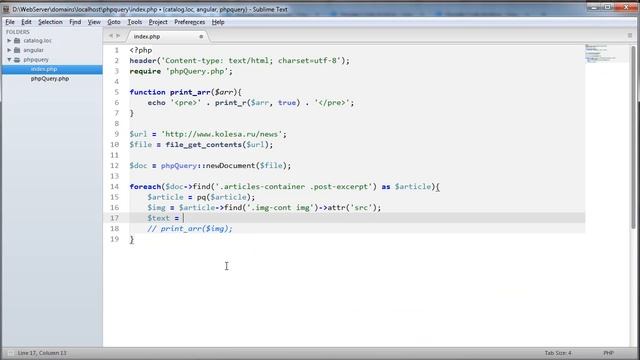Minimize the Sublime Text window
Viewport: 640px width, 360px height.
pos(595,7)
